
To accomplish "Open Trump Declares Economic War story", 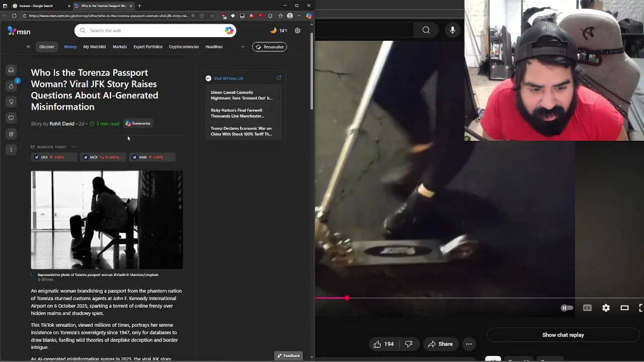I will [x=242, y=131].
